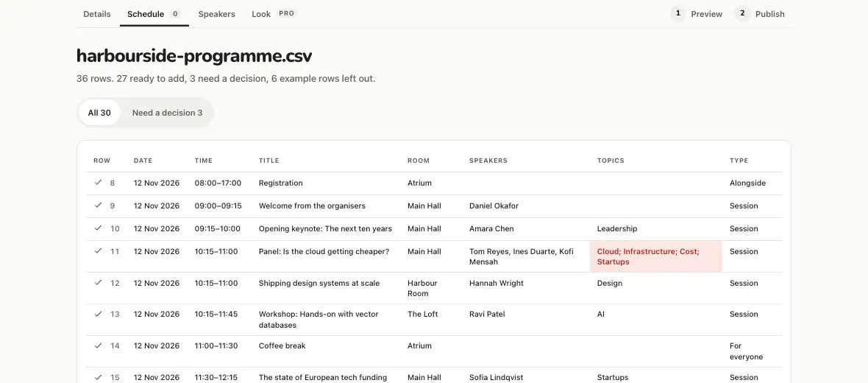Select Workshop: Hands-on with vector databases
Viewport: 868px width, 383px height.
(x=319, y=319)
